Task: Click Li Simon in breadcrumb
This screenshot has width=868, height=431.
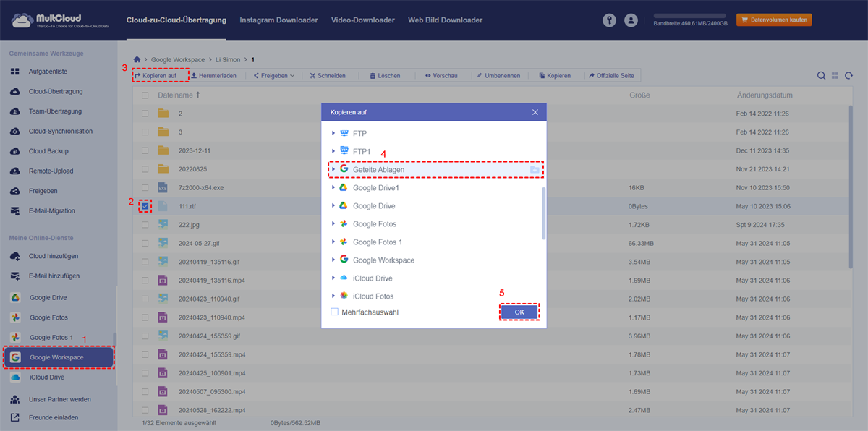Action: [x=228, y=59]
